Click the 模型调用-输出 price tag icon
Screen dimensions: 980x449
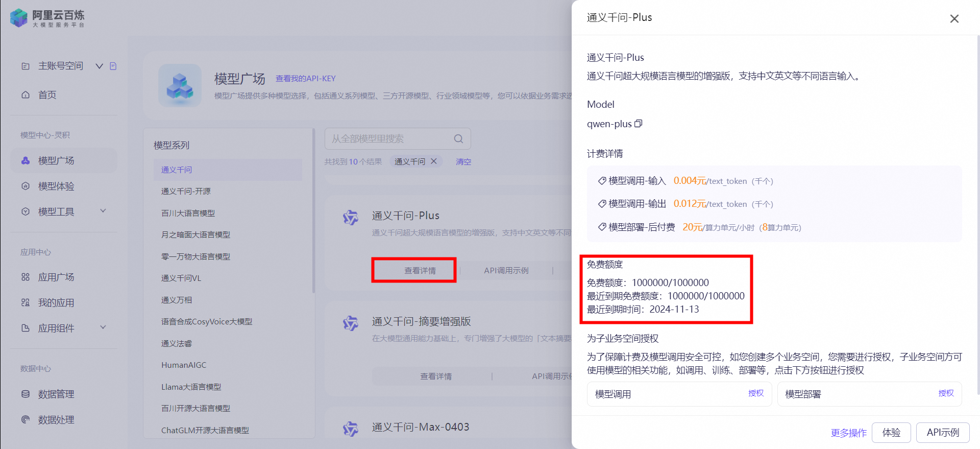pyautogui.click(x=602, y=204)
